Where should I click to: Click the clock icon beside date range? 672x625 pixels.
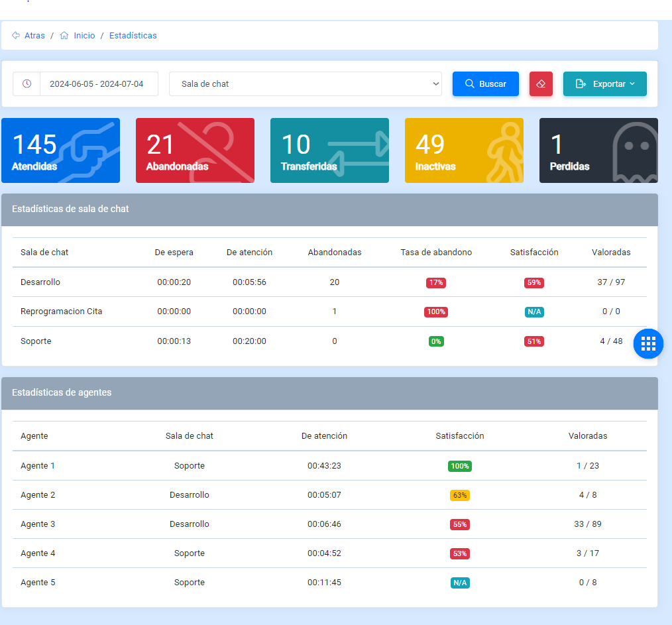pyautogui.click(x=27, y=84)
